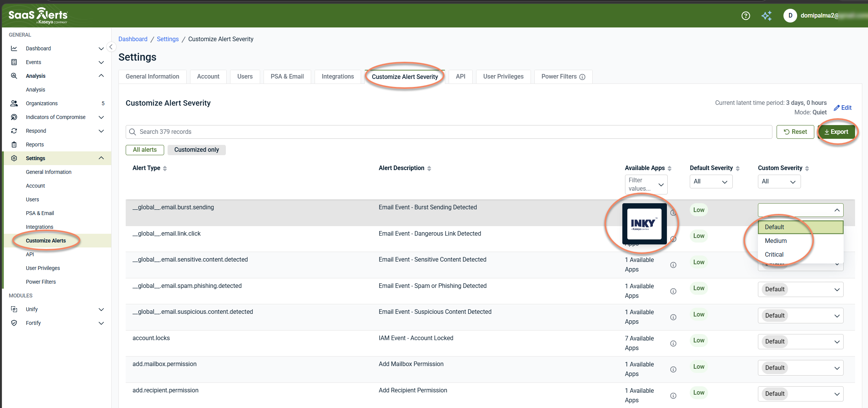Click the Indicators of Compromise icon
Screen dimensions: 868x408
pos(14,117)
